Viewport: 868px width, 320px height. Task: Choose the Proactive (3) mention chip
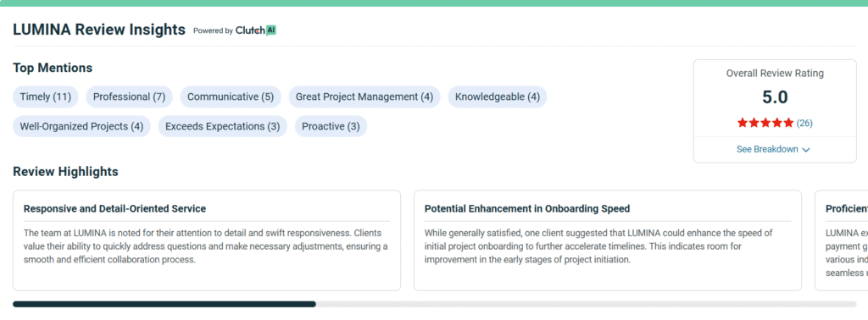tap(331, 126)
